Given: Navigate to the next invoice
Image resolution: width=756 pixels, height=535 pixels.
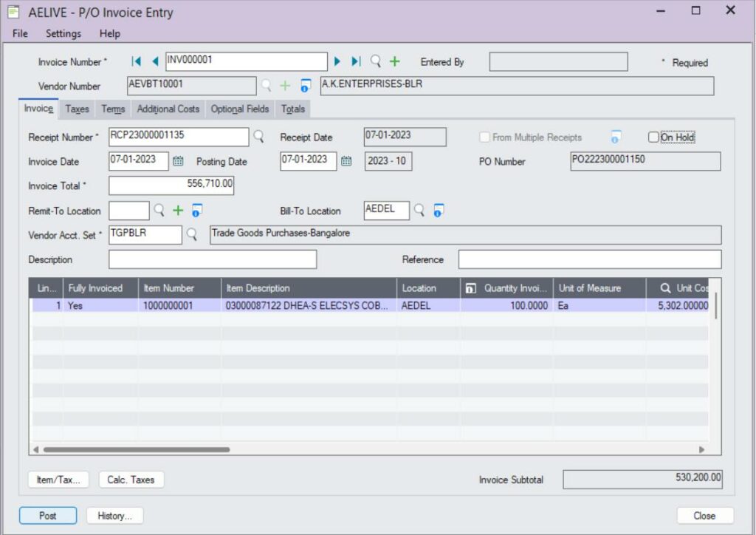Looking at the screenshot, I should click(x=338, y=61).
